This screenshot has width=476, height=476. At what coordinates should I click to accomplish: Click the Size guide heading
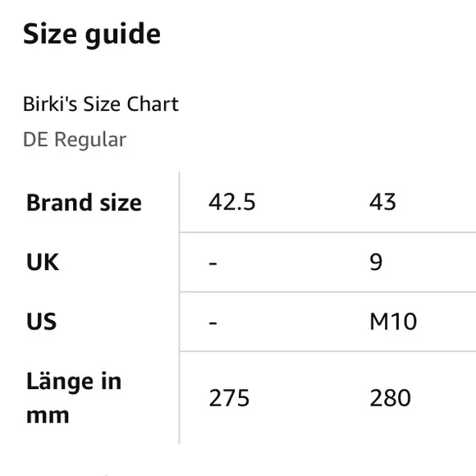(92, 34)
